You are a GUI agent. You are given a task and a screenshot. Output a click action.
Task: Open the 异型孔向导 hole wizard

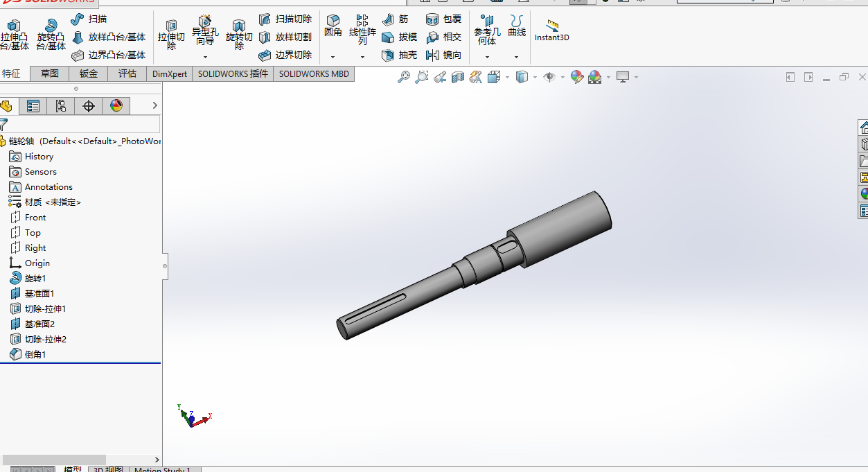pyautogui.click(x=205, y=31)
